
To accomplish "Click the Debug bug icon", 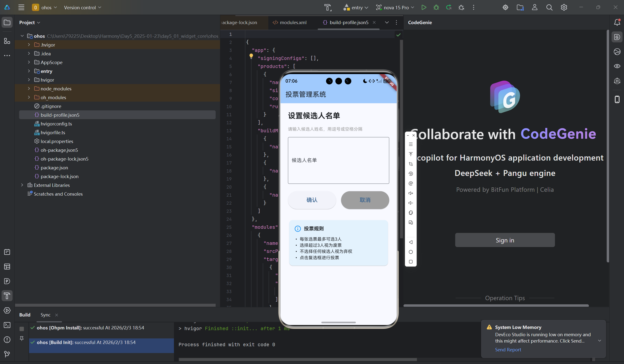I will [x=436, y=7].
